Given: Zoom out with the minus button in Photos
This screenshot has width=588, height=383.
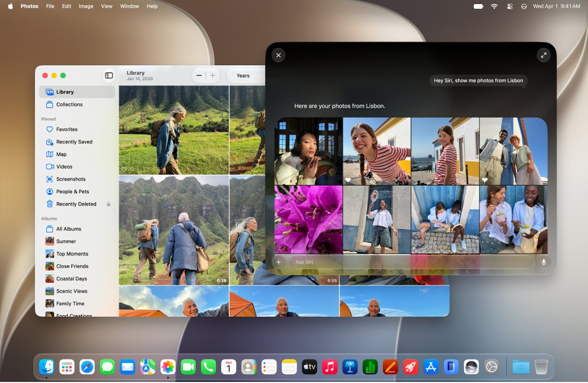Looking at the screenshot, I should pos(199,75).
